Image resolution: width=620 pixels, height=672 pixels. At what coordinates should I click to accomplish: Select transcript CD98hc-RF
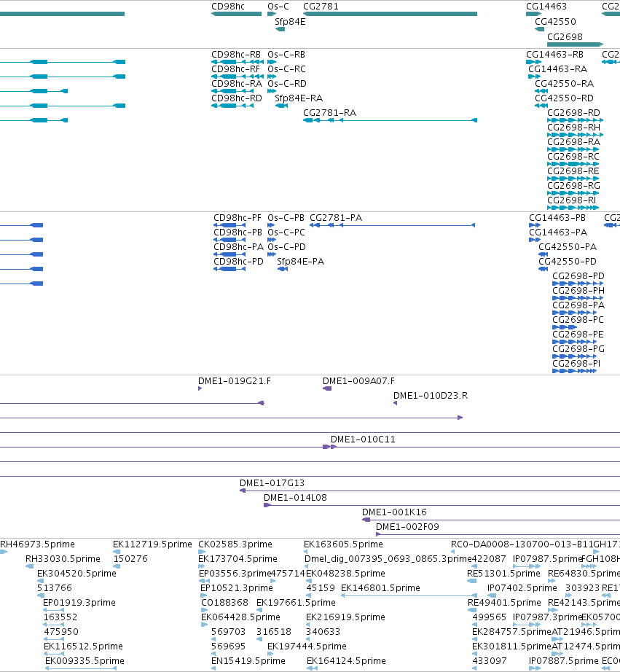[235, 69]
